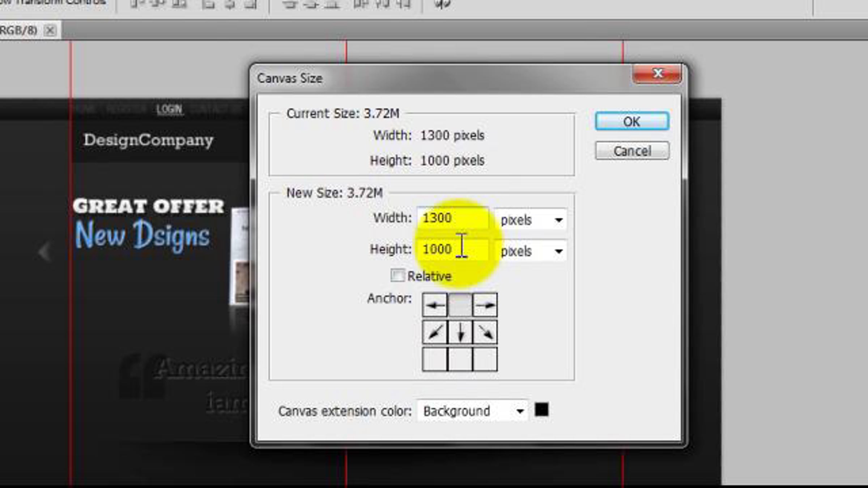
Task: Click the downward anchor arrow
Action: 460,332
